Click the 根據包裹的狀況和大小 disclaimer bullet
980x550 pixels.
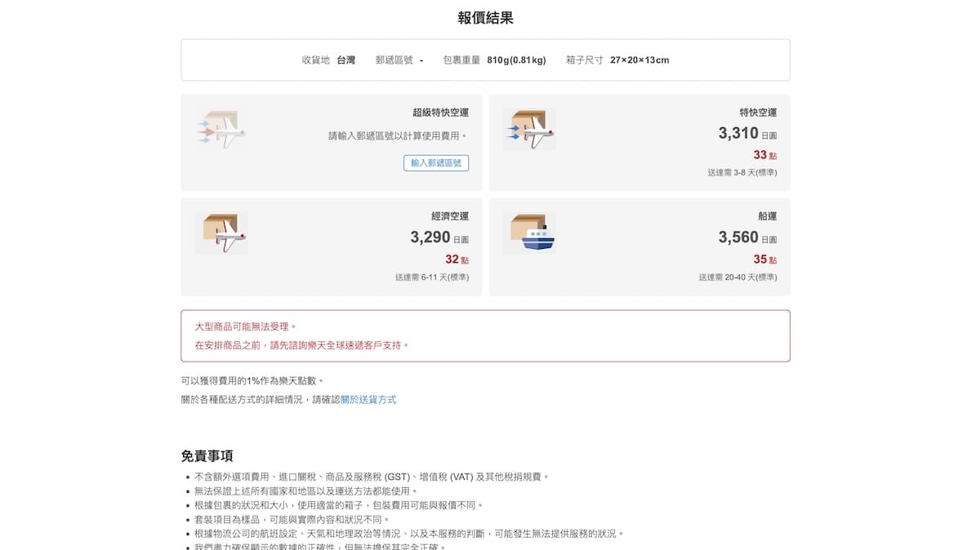tap(339, 505)
